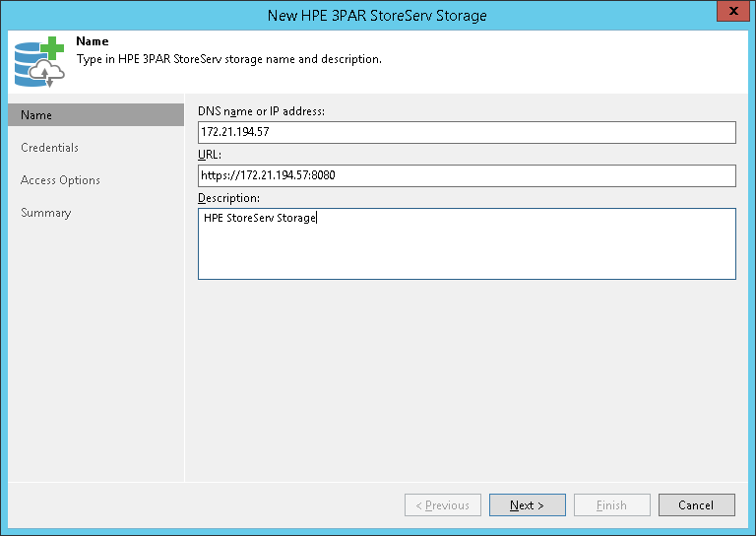
Task: Click the header instruction text line
Action: [x=228, y=59]
